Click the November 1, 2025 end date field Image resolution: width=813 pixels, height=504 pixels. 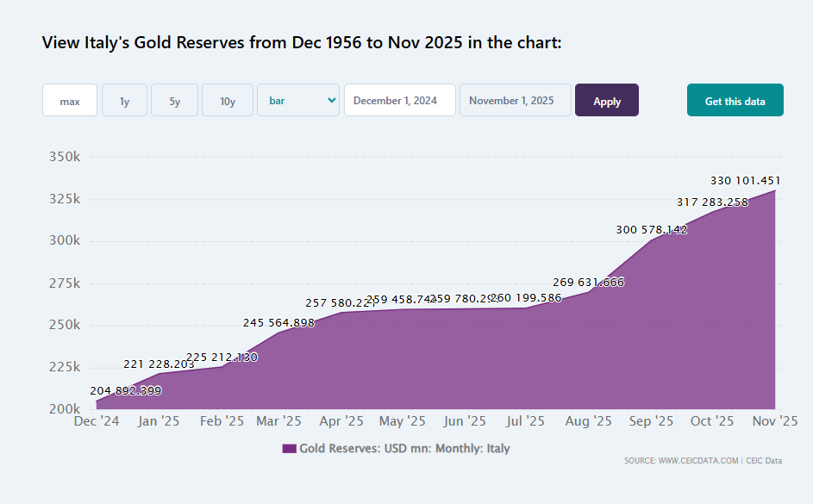coord(515,100)
